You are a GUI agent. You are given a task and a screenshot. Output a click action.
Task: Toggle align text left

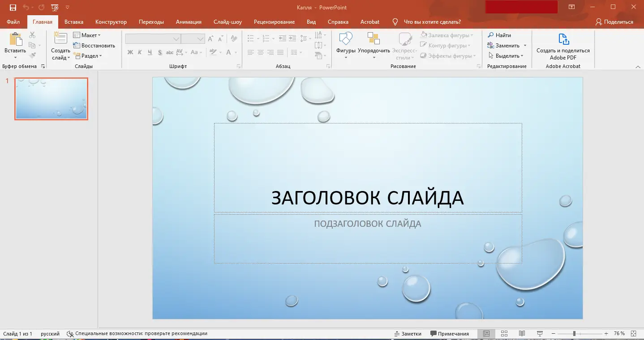click(251, 52)
